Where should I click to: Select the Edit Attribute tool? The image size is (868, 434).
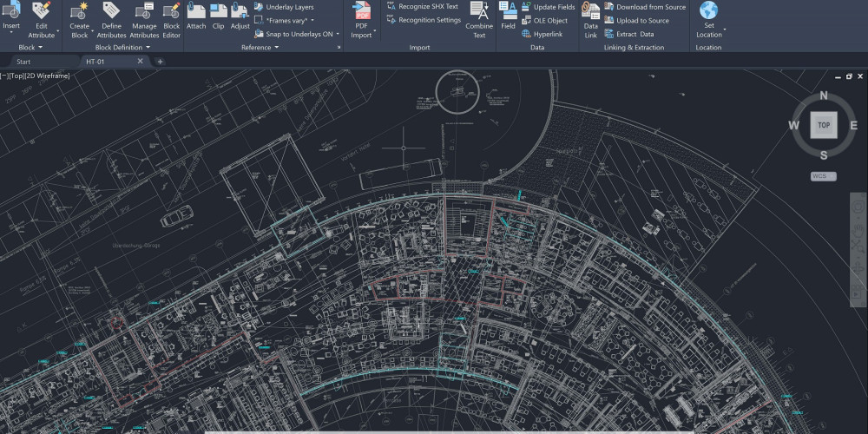(x=42, y=19)
